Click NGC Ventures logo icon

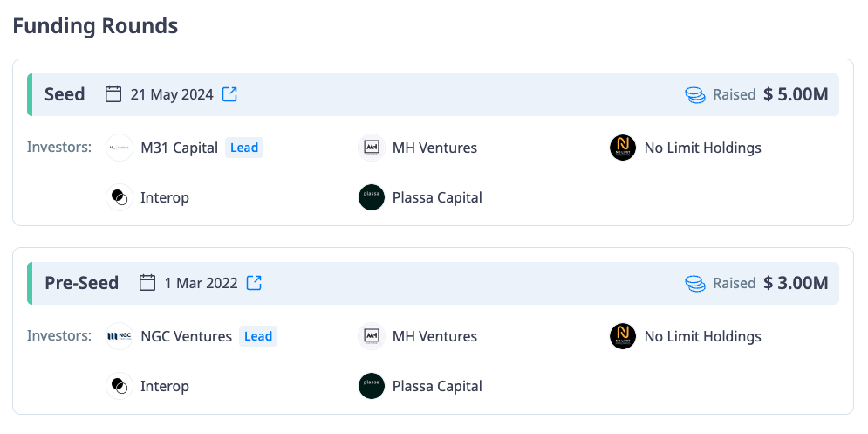(120, 336)
